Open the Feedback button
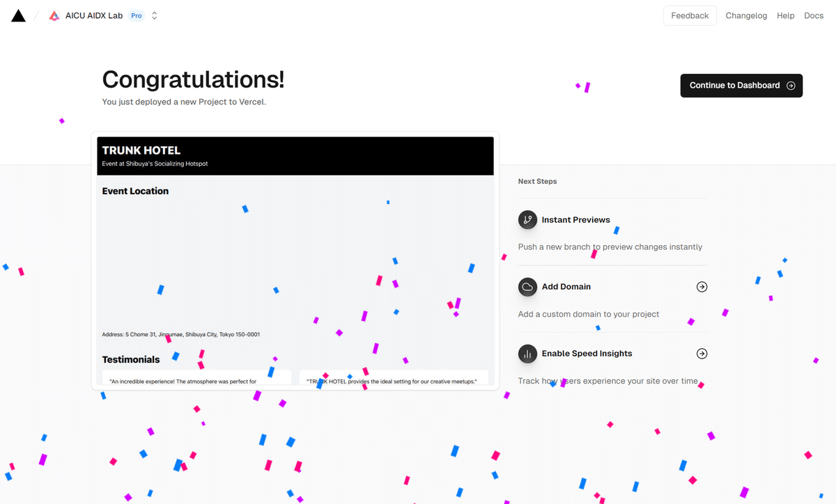The height and width of the screenshot is (504, 836). (690, 15)
